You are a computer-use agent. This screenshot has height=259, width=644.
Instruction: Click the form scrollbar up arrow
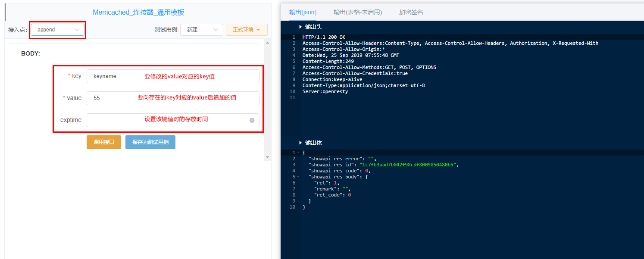pyautogui.click(x=267, y=43)
